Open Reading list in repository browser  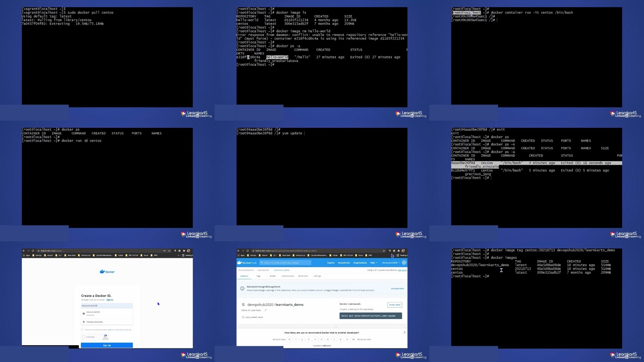pyautogui.click(x=401, y=255)
